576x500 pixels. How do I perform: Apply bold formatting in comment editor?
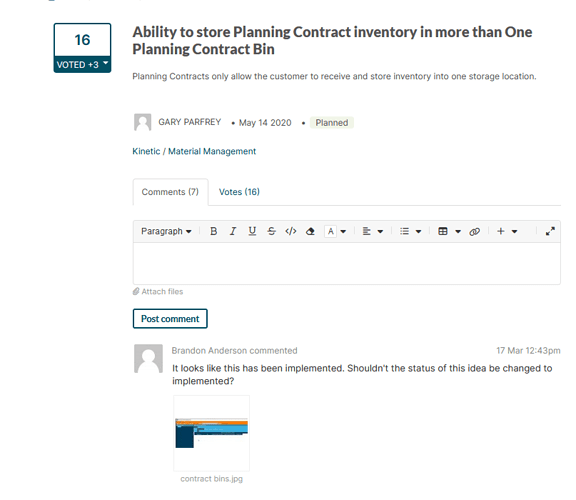click(213, 231)
